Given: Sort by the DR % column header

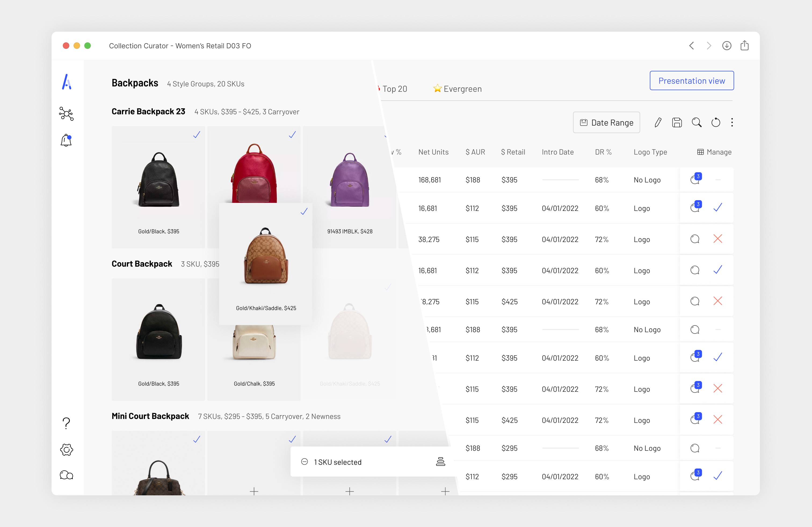Looking at the screenshot, I should point(603,152).
